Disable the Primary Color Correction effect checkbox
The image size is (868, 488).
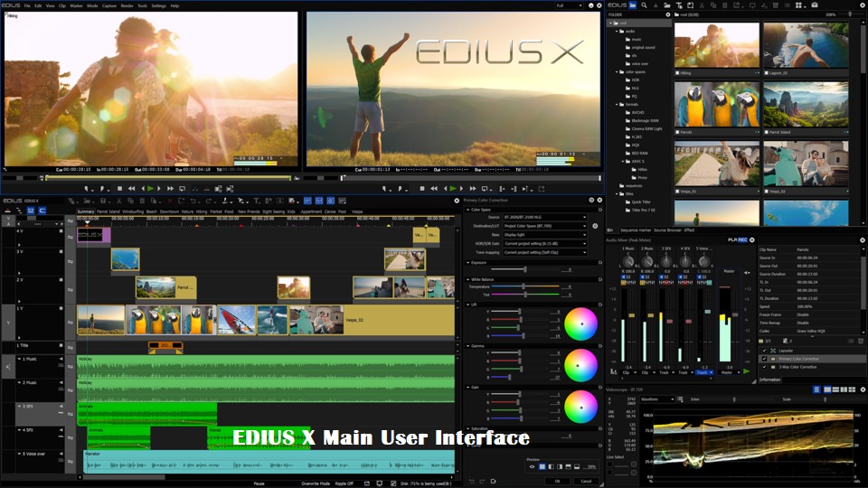765,359
